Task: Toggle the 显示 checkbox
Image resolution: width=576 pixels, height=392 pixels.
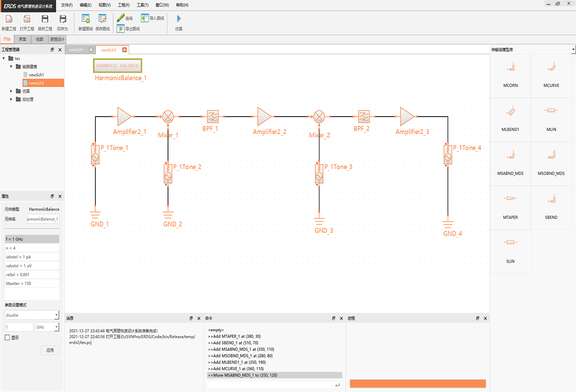Action: 7,338
